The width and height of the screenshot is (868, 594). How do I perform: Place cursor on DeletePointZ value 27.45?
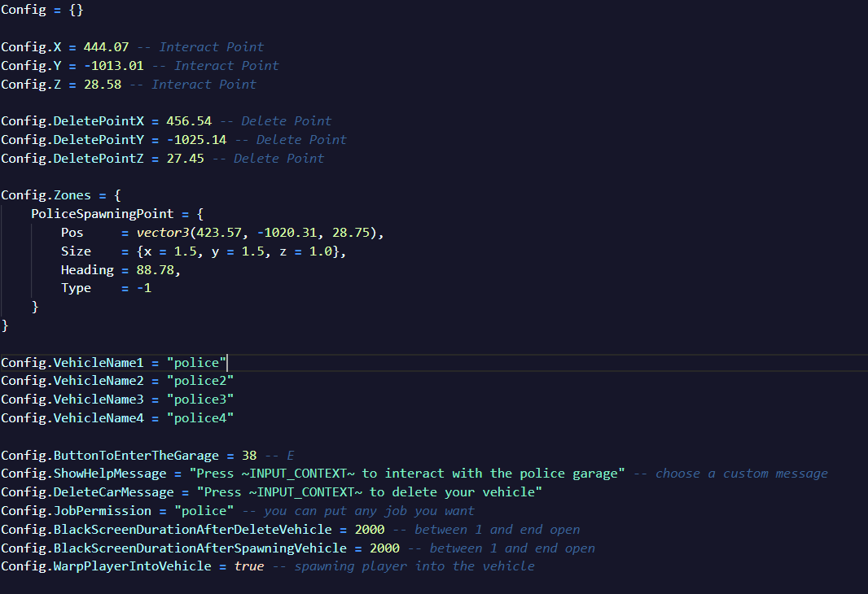pos(184,159)
